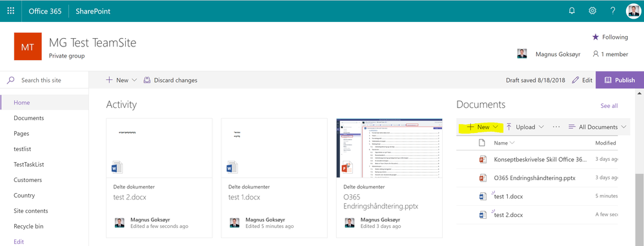
Task: Click PowerPoint icon beside Konseptbeskrivelse file
Action: click(483, 159)
